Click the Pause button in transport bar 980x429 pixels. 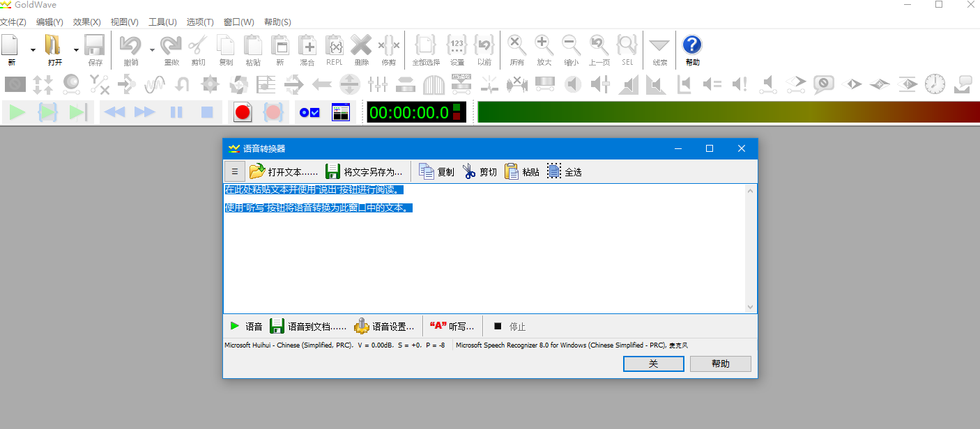pyautogui.click(x=176, y=112)
